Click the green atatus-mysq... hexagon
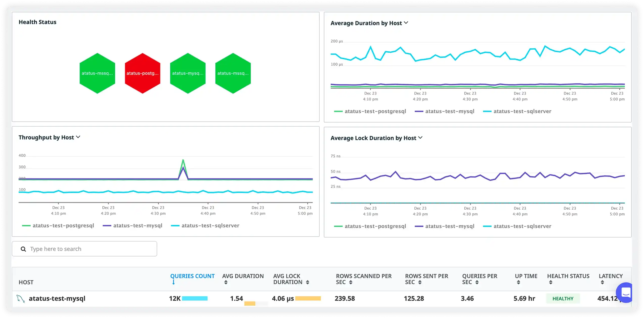 (x=188, y=73)
